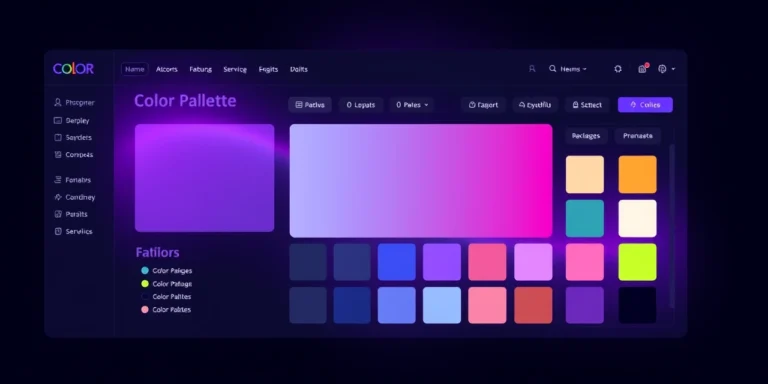Click the purple Colies button

pos(645,105)
